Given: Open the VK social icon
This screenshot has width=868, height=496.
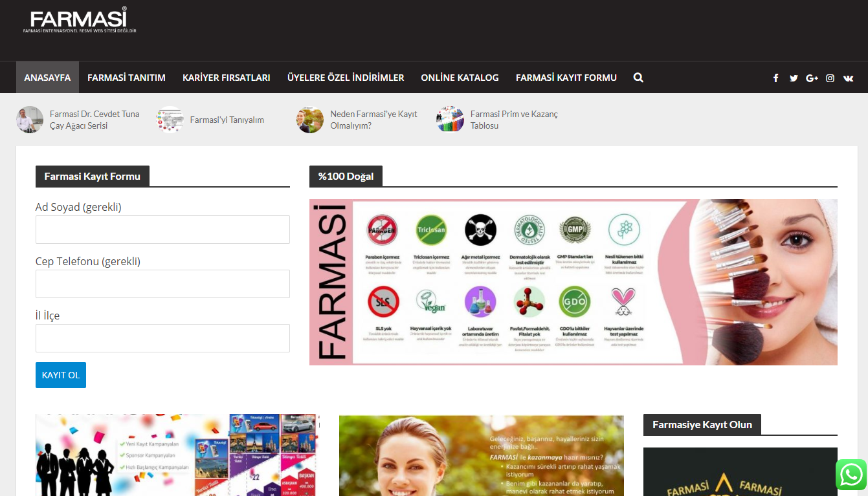Looking at the screenshot, I should (848, 78).
